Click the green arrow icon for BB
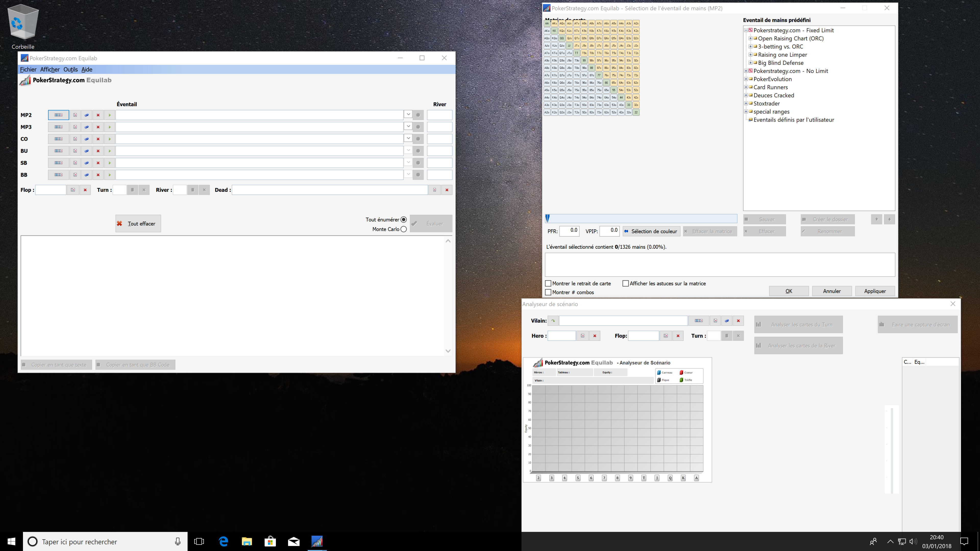Image resolution: width=980 pixels, height=551 pixels. coord(109,175)
